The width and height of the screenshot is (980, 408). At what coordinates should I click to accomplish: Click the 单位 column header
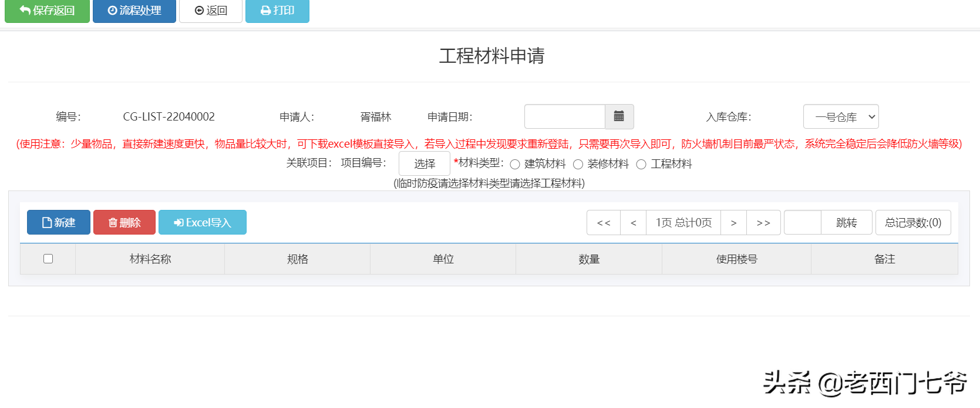(x=443, y=259)
